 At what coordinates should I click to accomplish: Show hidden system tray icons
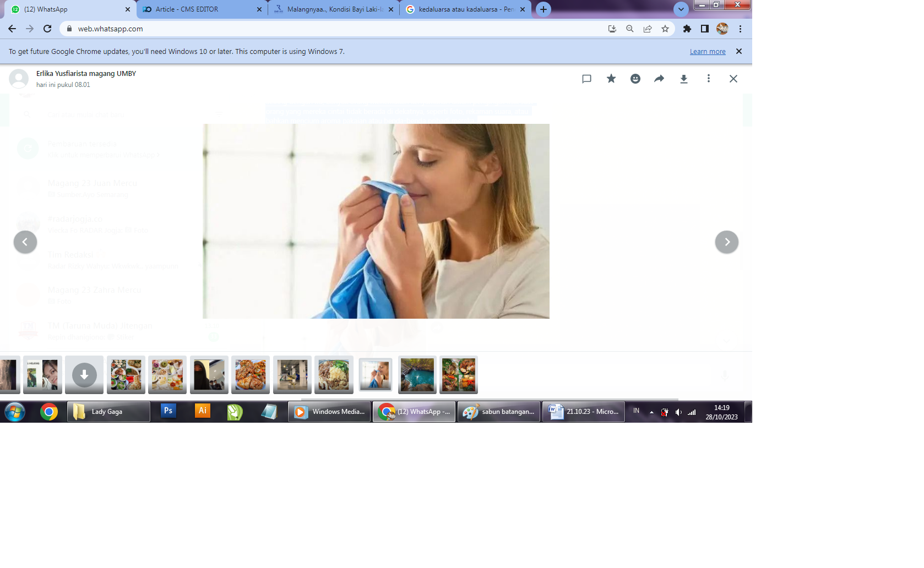pos(651,412)
